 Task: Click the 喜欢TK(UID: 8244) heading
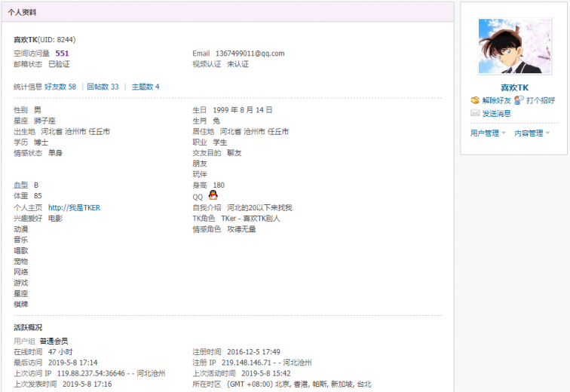coord(44,40)
